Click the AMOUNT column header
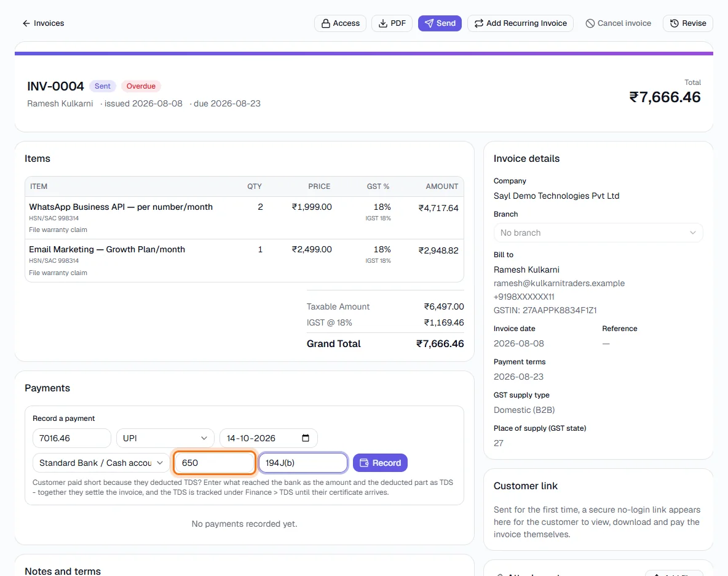This screenshot has width=728, height=576. [x=442, y=186]
